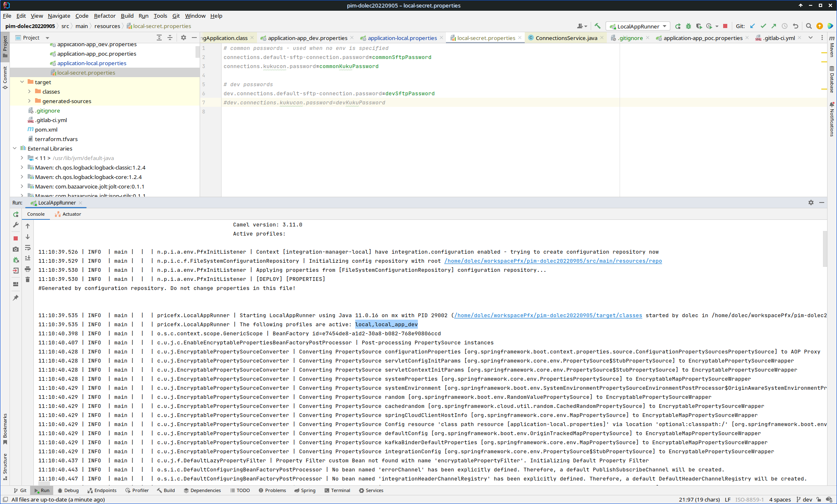837x504 pixels.
Task: Open the Git menu
Action: pos(176,16)
